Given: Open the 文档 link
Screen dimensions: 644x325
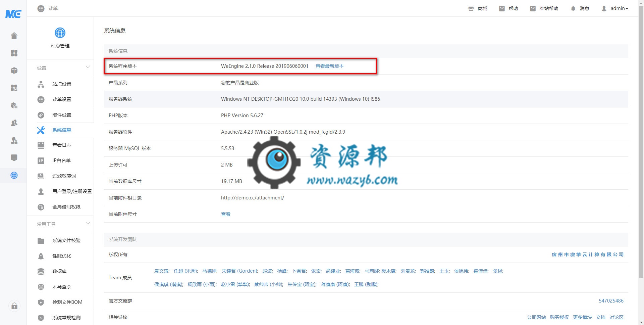Looking at the screenshot, I should pyautogui.click(x=600, y=317).
